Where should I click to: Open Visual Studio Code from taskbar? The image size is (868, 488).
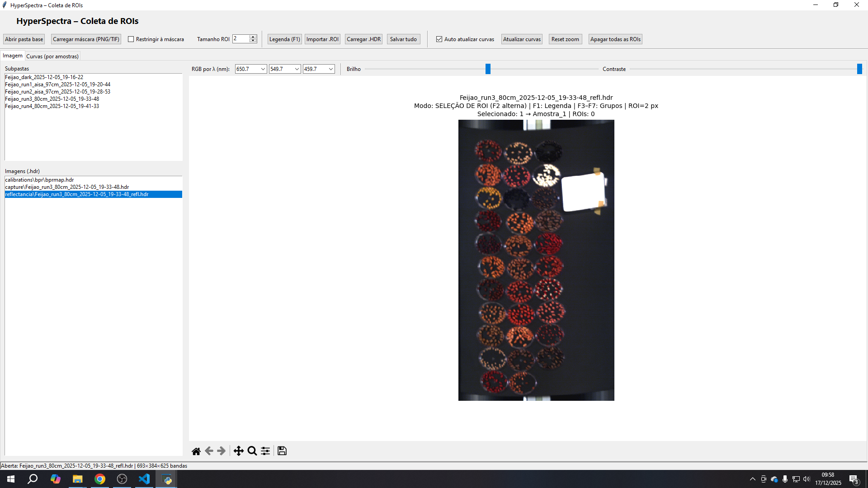tap(144, 479)
